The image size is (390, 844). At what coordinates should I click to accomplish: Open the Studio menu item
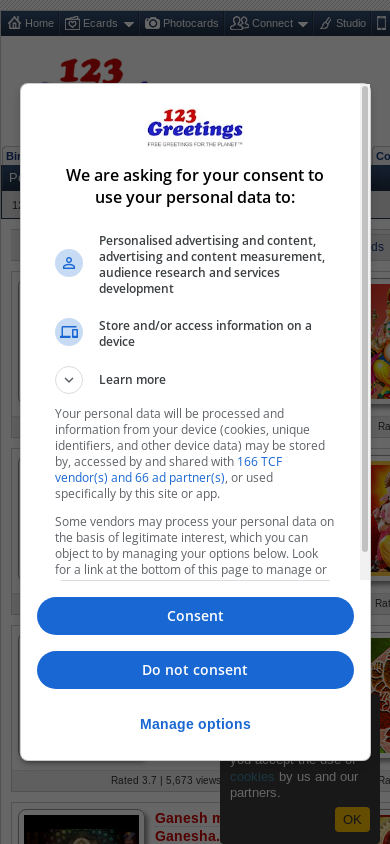[342, 23]
